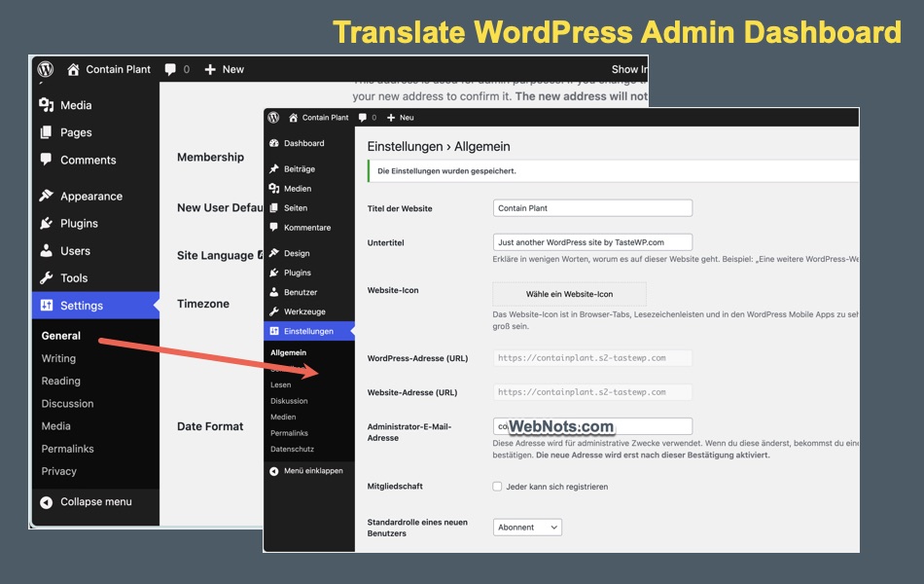The height and width of the screenshot is (584, 924).
Task: Open Permalinks in German submenu
Action: pos(289,432)
